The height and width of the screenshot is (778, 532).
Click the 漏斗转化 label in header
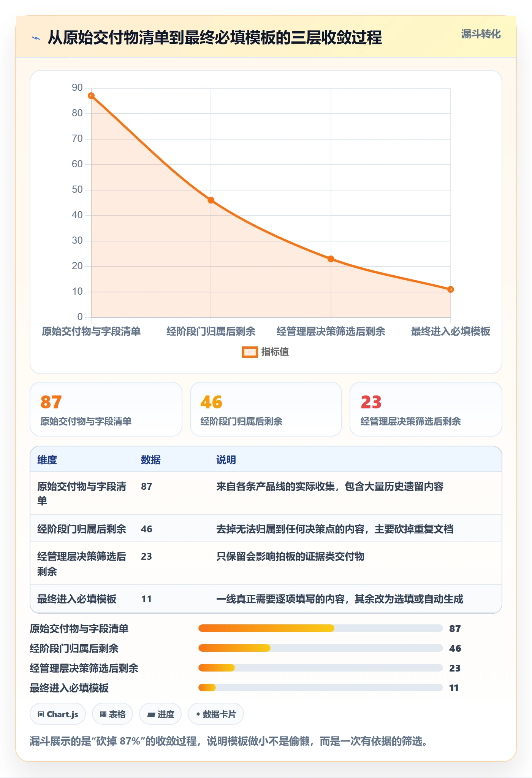pyautogui.click(x=481, y=34)
